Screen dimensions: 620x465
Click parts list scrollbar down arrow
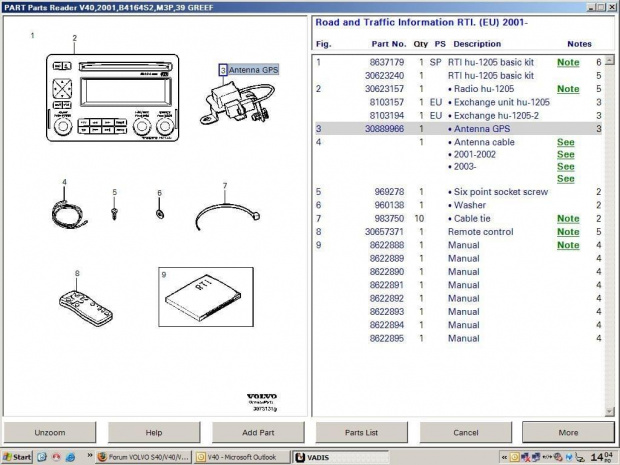pos(610,412)
